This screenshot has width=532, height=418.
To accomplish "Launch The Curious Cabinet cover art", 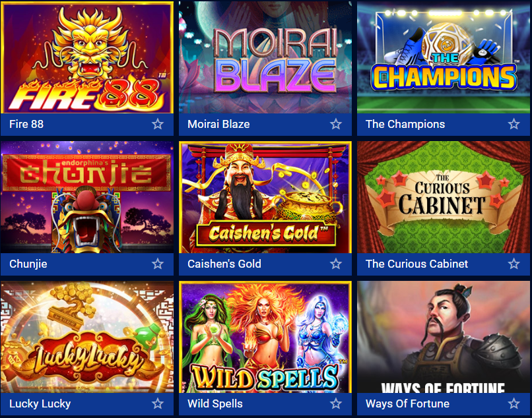I will point(444,197).
